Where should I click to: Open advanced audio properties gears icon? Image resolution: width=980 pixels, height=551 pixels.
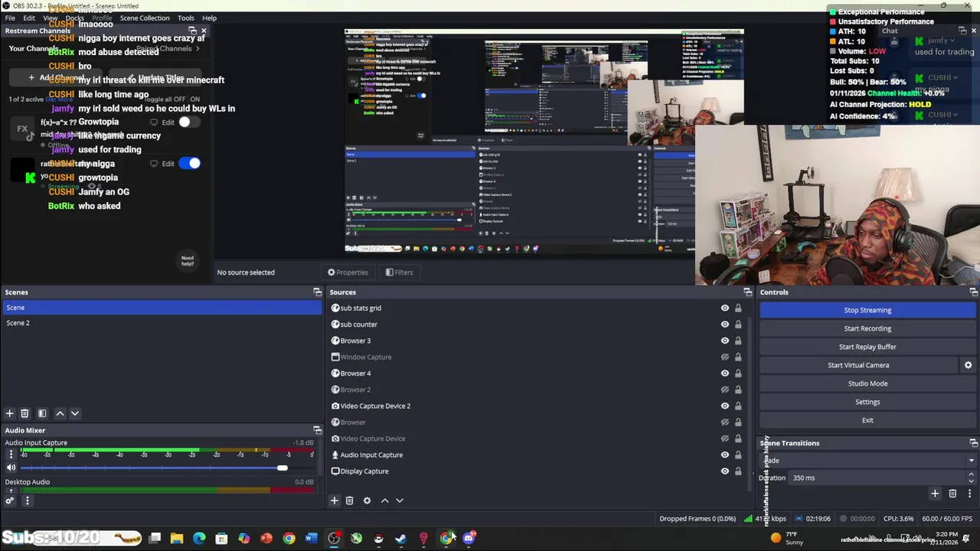pyautogui.click(x=9, y=500)
